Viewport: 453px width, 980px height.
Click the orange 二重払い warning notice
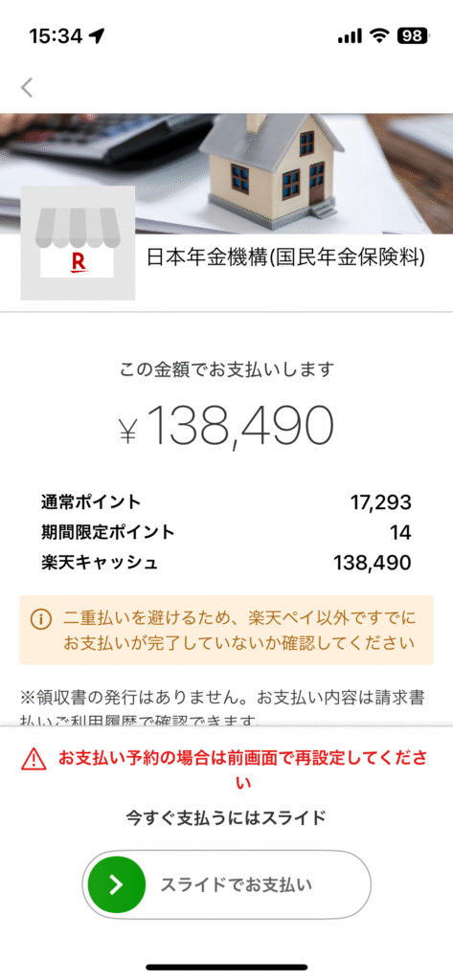coord(226,630)
